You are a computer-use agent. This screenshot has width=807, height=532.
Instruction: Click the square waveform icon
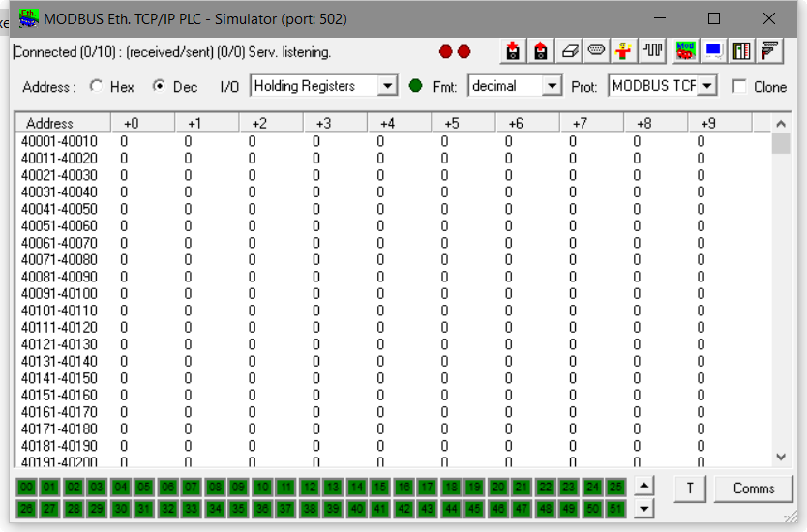(652, 51)
